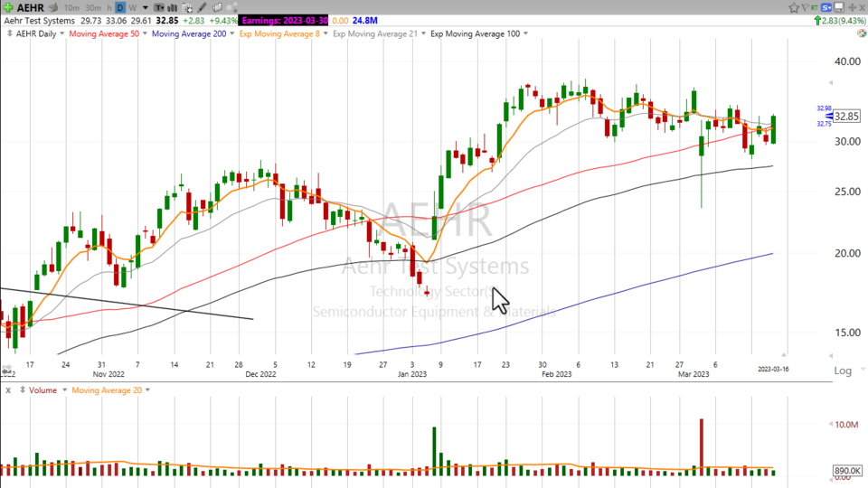Image resolution: width=868 pixels, height=488 pixels.
Task: Click the scale arrow beside Log
Action: [x=862, y=369]
